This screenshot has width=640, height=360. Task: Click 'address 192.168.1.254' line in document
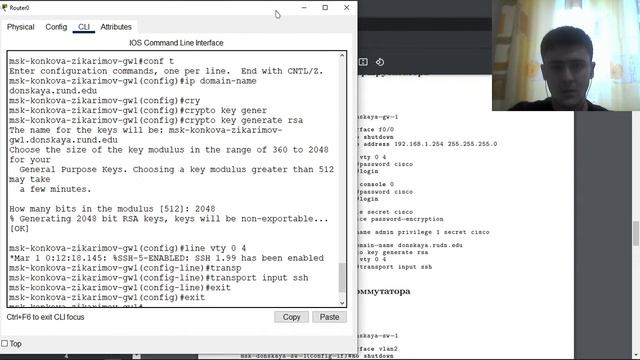click(428, 144)
